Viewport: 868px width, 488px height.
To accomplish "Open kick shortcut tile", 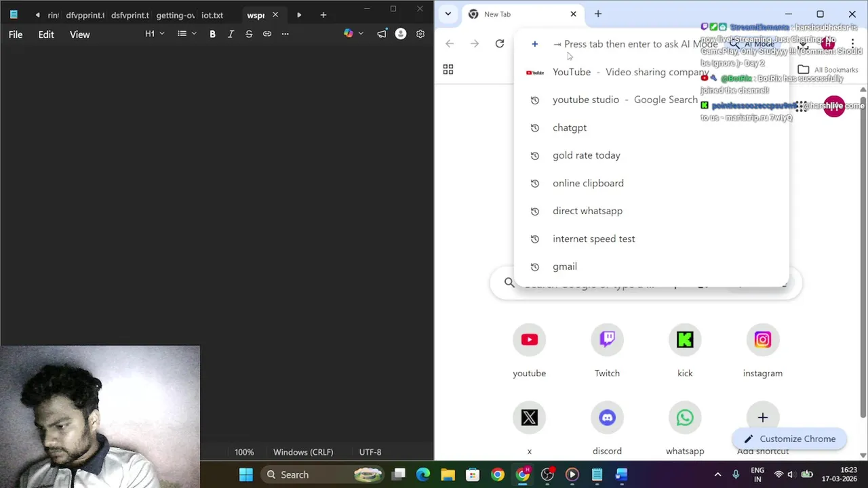I will [x=685, y=351].
